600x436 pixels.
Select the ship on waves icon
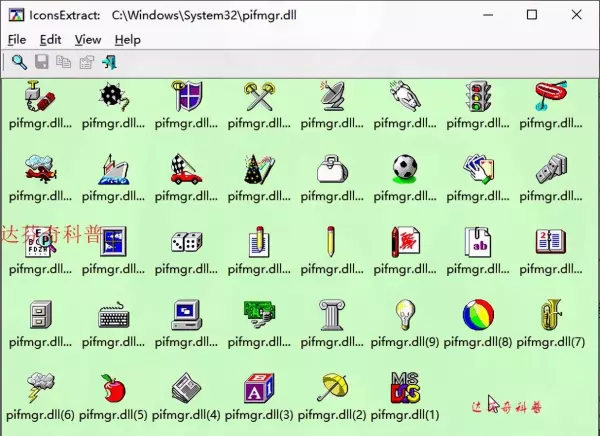113,169
